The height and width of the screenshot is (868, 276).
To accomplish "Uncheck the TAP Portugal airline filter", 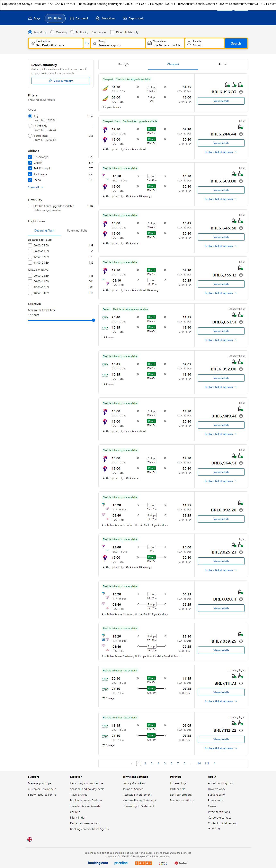I will click(30, 169).
